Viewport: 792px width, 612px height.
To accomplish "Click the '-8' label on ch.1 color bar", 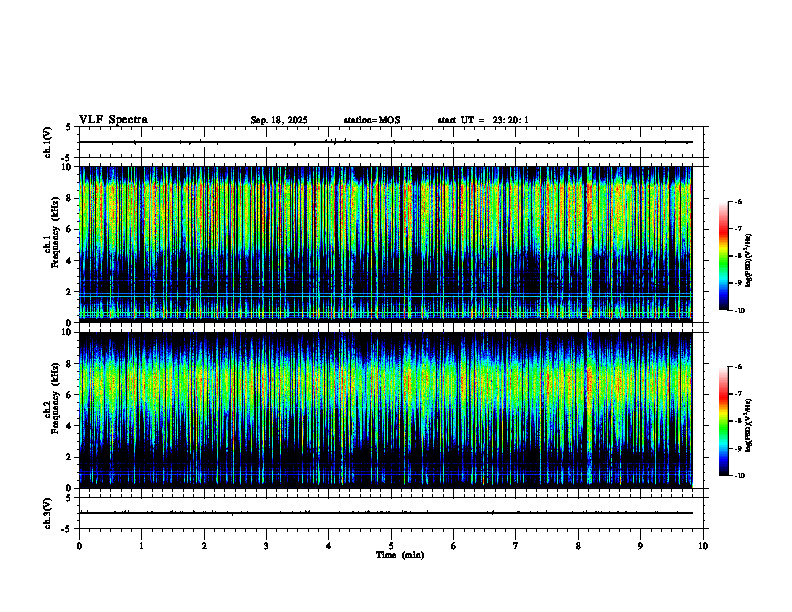I will point(738,256).
